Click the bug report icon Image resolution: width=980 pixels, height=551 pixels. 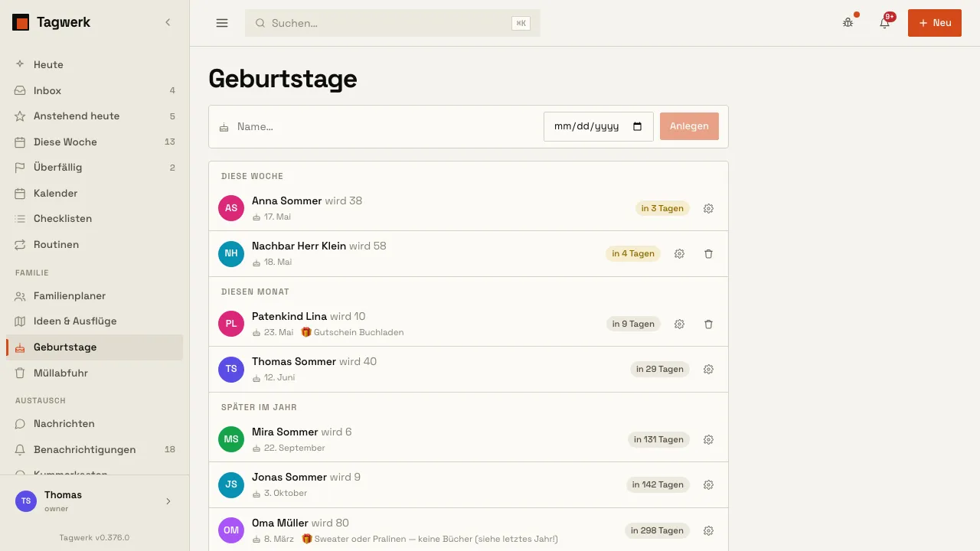(x=848, y=23)
